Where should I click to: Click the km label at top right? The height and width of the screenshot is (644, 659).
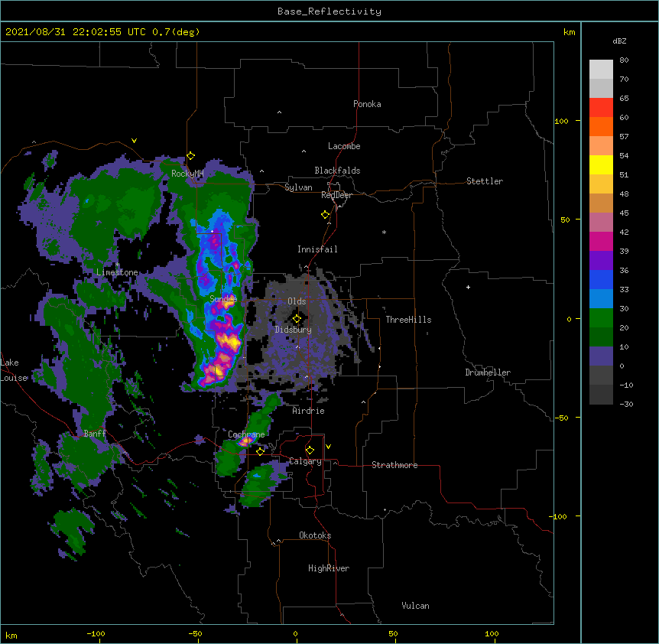click(569, 32)
